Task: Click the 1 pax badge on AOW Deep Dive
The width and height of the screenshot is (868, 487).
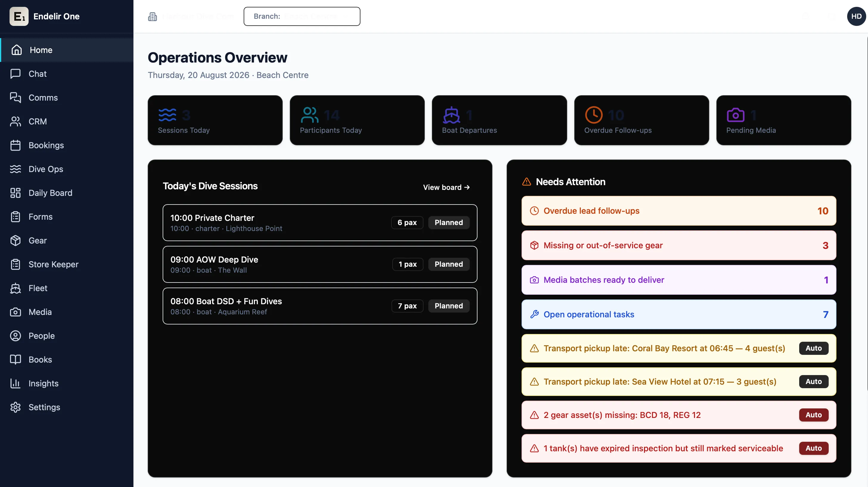Action: [408, 264]
